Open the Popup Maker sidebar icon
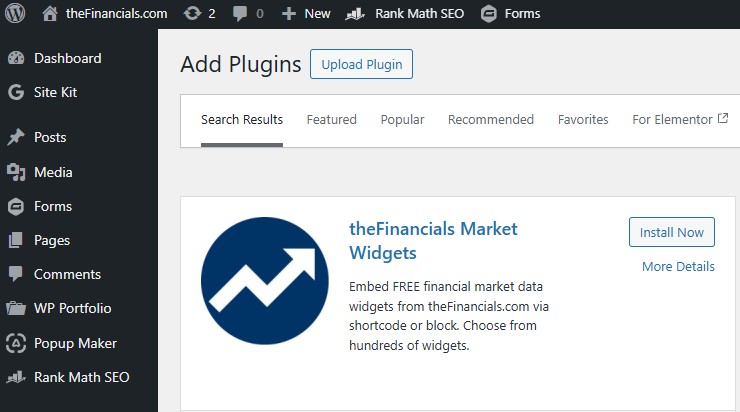 tap(15, 343)
